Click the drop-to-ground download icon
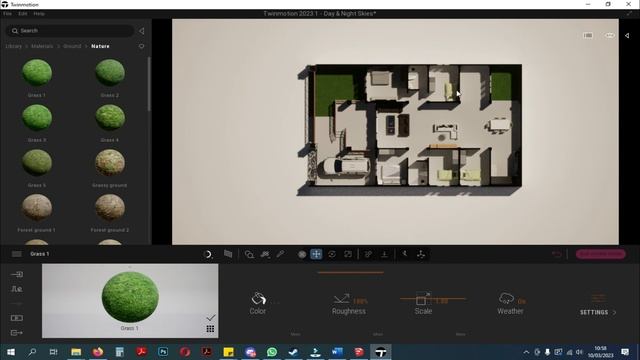 pyautogui.click(x=384, y=254)
